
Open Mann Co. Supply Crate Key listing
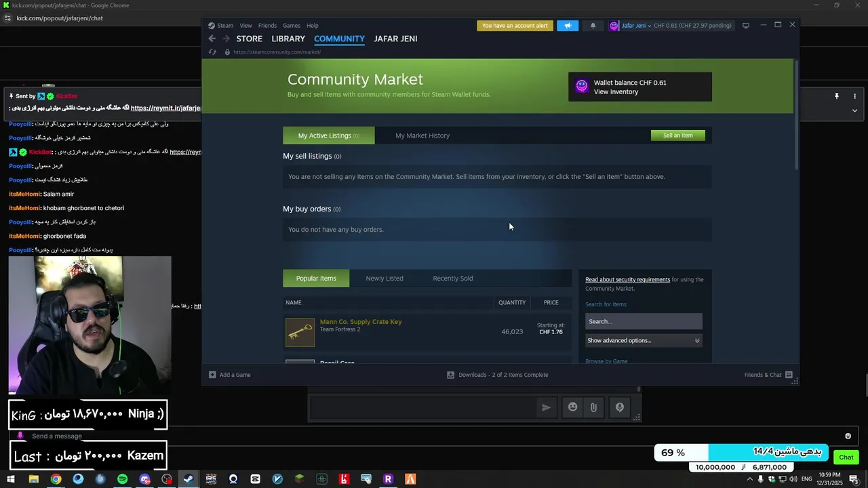coord(361,322)
